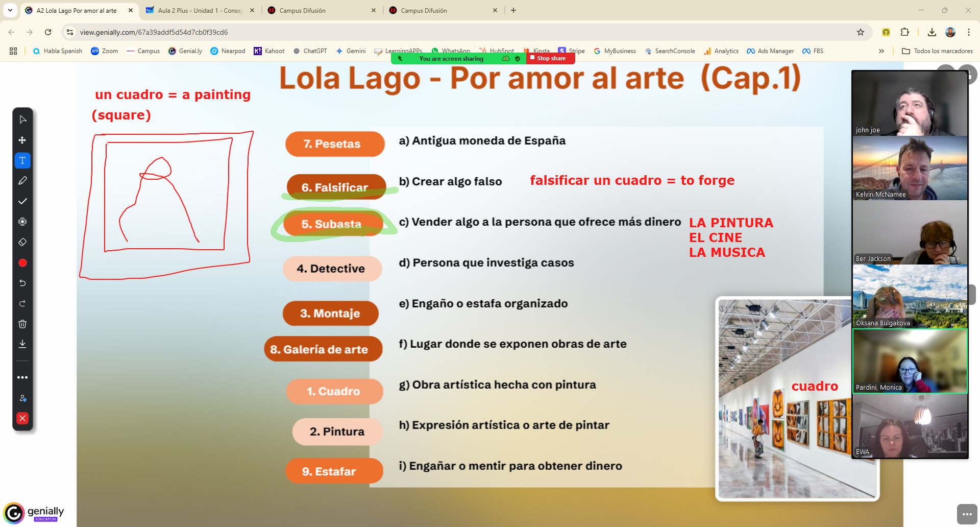Close the Aula 2 Plus tab
This screenshot has width=980, height=527.
tap(252, 10)
